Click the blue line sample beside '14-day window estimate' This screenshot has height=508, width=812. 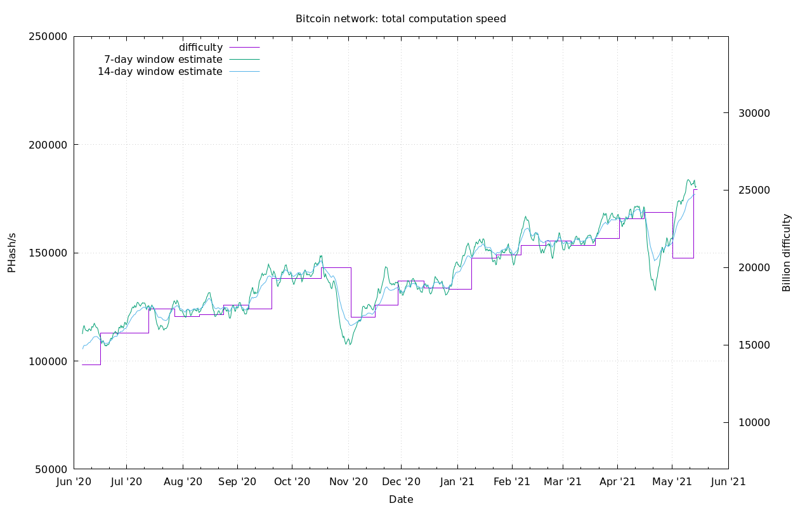244,72
